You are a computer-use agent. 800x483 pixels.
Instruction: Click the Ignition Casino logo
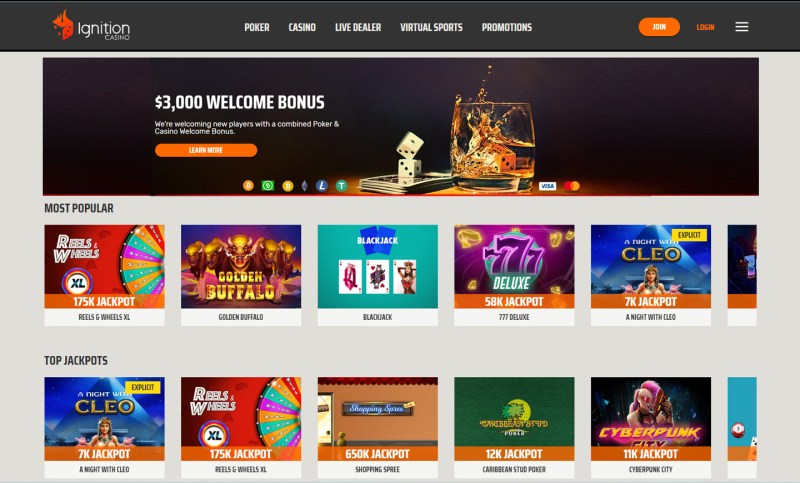pyautogui.click(x=91, y=26)
